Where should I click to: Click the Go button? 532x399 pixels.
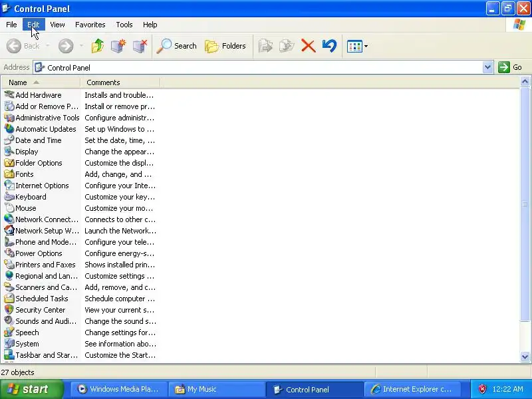(510, 67)
